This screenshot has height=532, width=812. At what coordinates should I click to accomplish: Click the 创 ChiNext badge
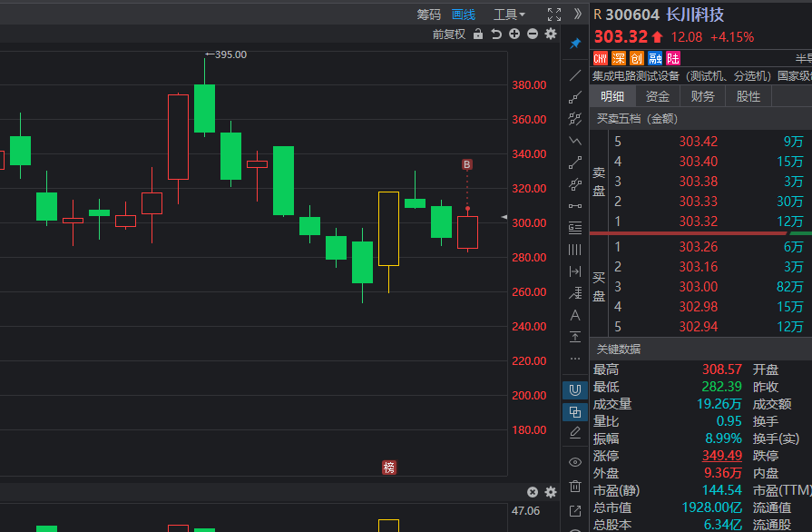coord(637,58)
